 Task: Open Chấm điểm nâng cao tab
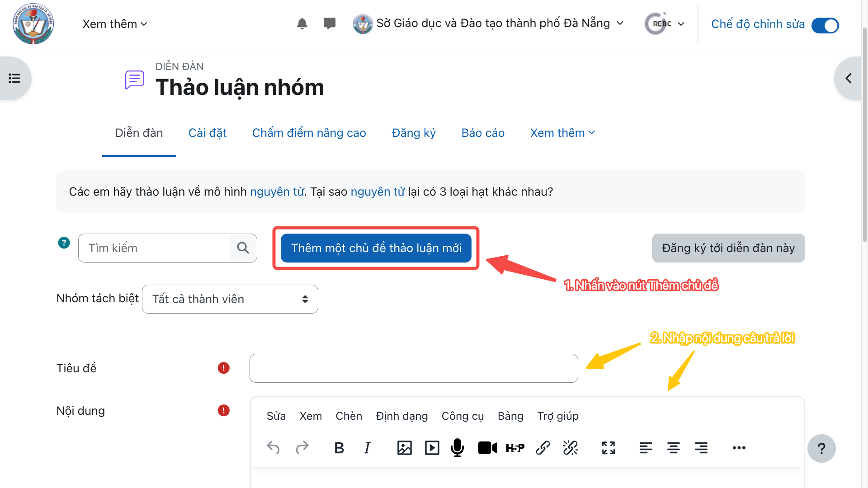tap(309, 133)
